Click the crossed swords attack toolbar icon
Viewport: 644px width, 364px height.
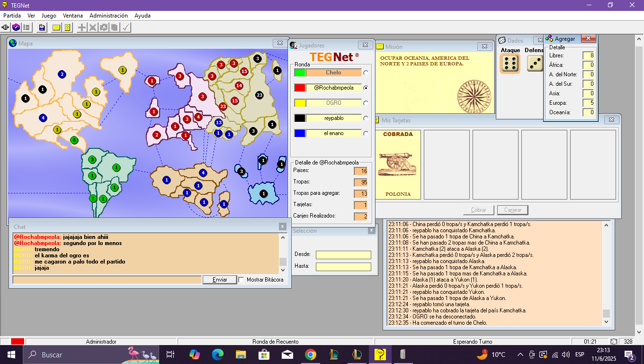click(93, 27)
